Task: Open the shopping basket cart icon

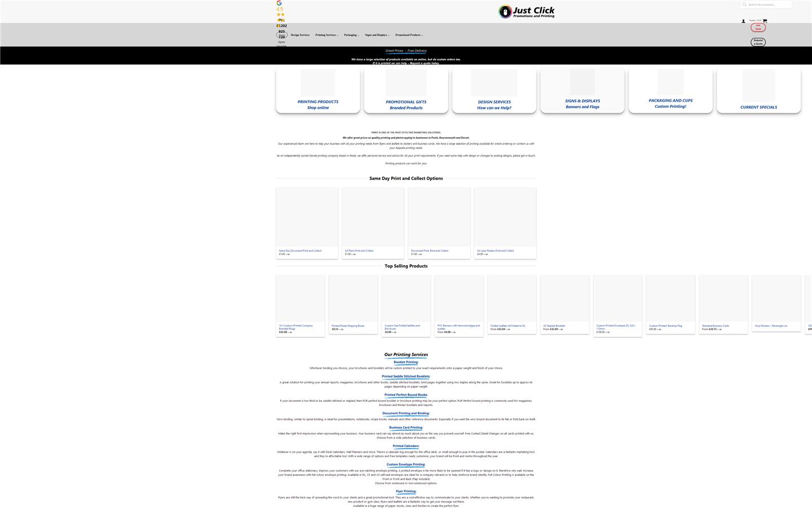Action: pos(765,21)
